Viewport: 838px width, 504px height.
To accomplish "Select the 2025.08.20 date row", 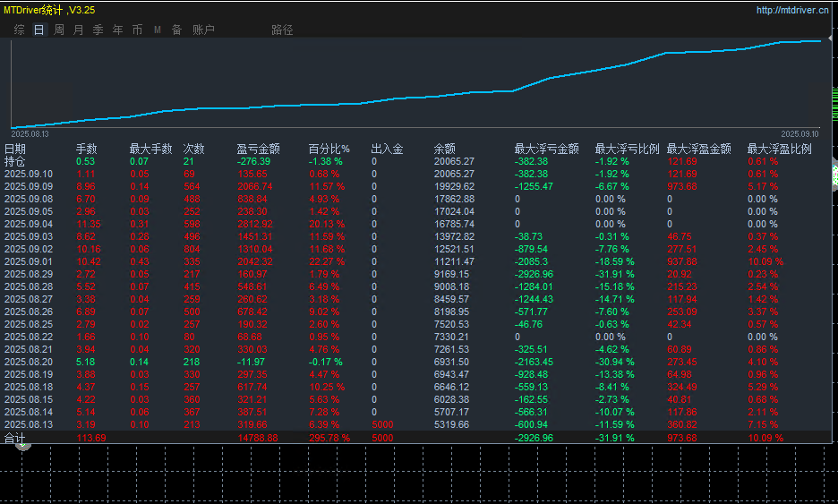I will click(29, 362).
